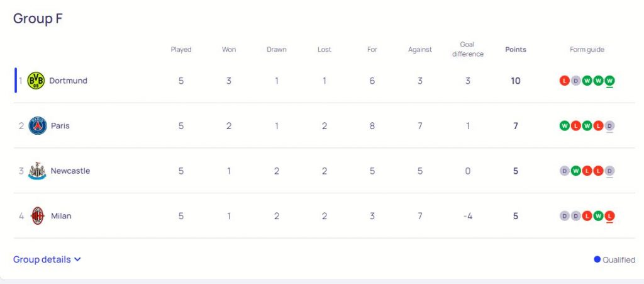
Task: Click the Group details chevron arrow
Action: click(x=77, y=259)
